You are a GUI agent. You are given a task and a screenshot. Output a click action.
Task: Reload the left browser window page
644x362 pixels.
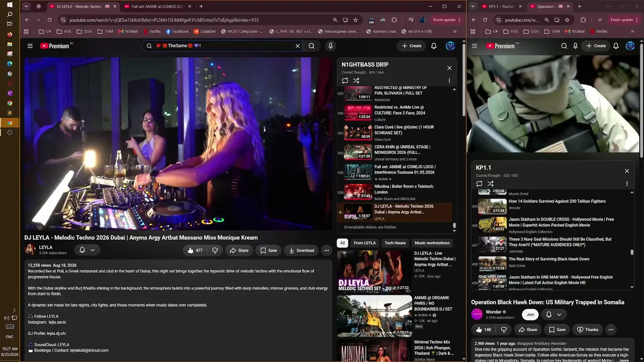[49, 20]
